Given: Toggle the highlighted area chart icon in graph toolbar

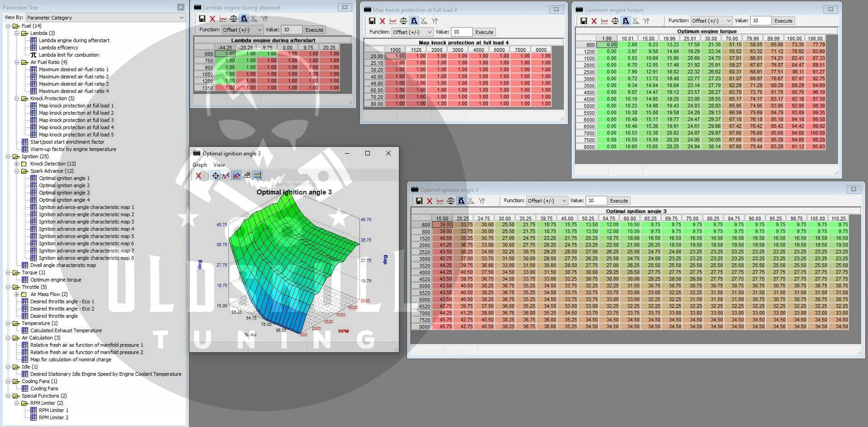Looking at the screenshot, I should (x=237, y=175).
